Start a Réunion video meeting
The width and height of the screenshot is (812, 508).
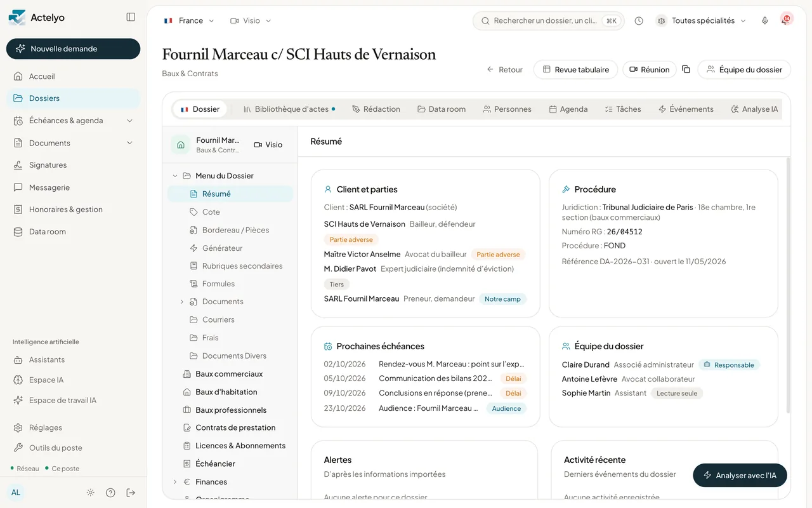(649, 70)
